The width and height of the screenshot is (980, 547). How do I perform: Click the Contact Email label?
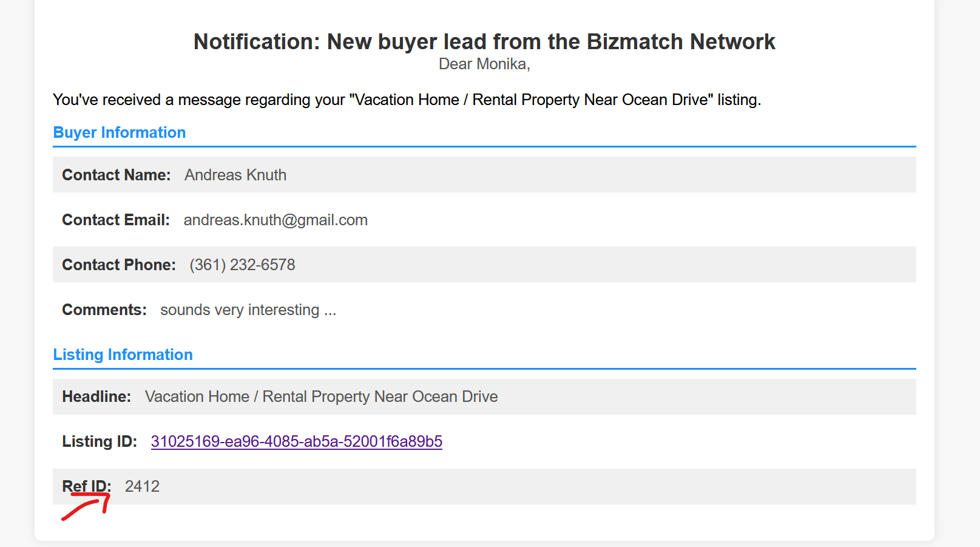pyautogui.click(x=115, y=220)
